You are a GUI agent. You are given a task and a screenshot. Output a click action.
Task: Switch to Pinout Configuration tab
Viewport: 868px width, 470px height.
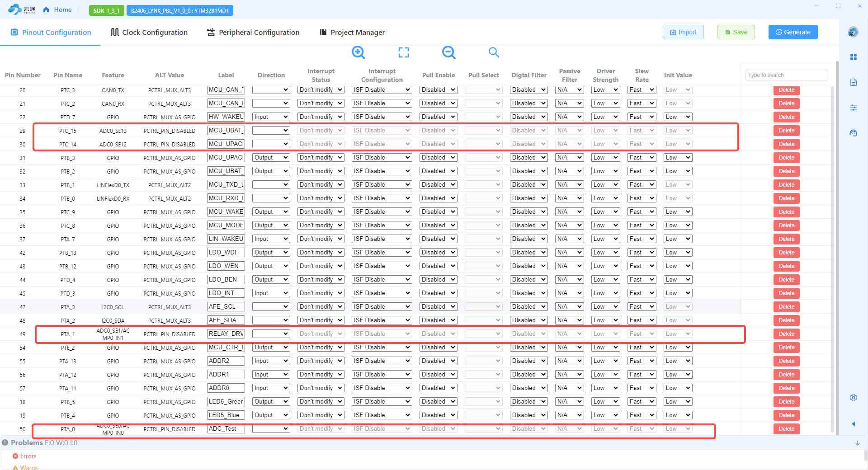pos(51,32)
